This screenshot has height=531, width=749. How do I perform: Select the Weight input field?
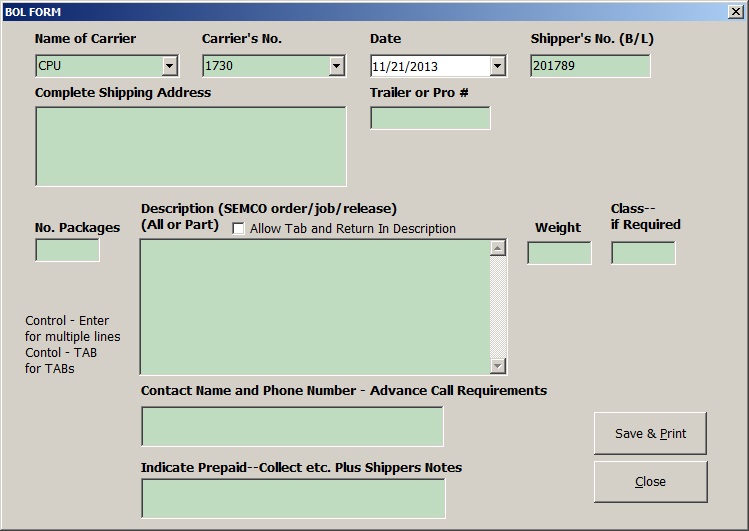(559, 253)
